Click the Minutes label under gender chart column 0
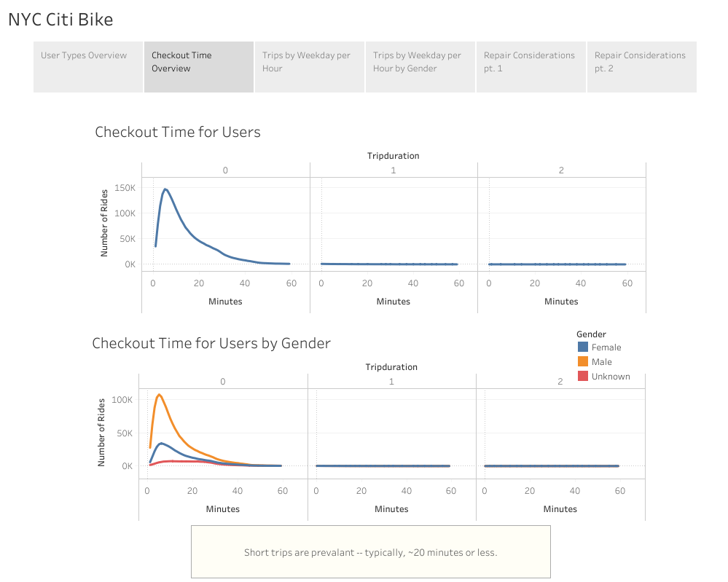728x582 pixels. (x=223, y=508)
